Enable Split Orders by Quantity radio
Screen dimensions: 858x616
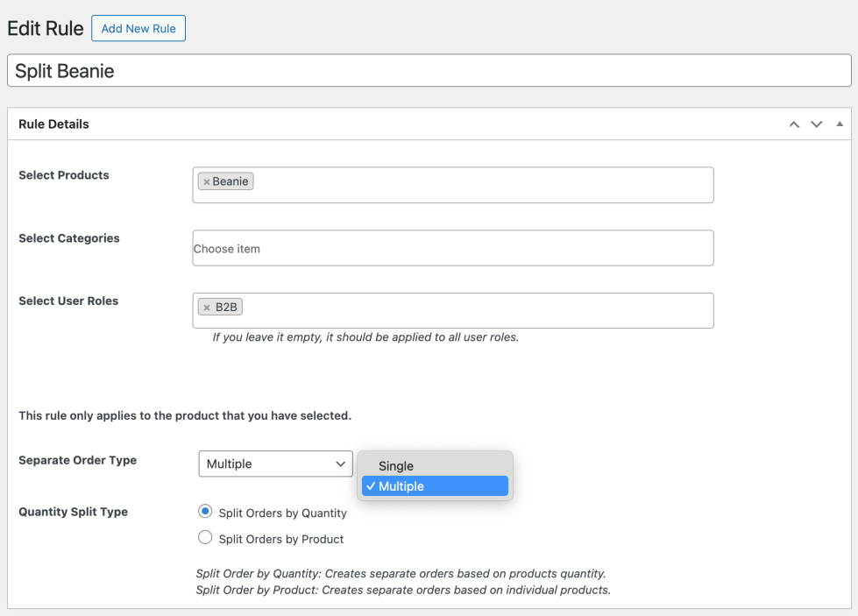click(205, 512)
